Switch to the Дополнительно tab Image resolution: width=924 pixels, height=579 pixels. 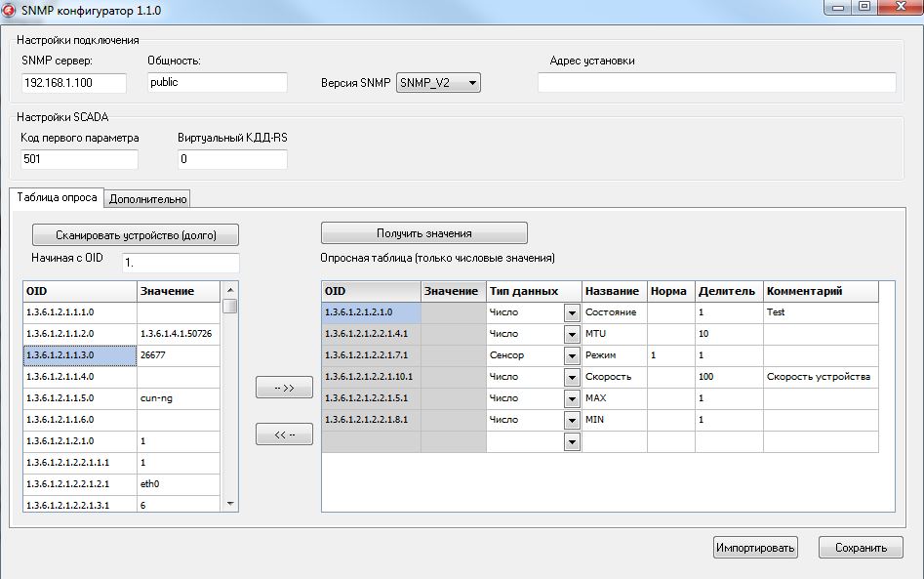click(147, 199)
